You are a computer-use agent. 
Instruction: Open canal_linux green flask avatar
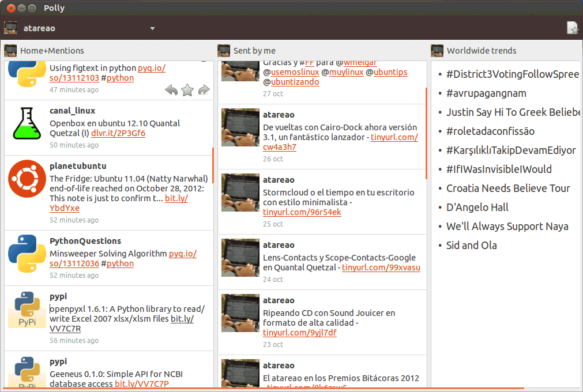(27, 124)
